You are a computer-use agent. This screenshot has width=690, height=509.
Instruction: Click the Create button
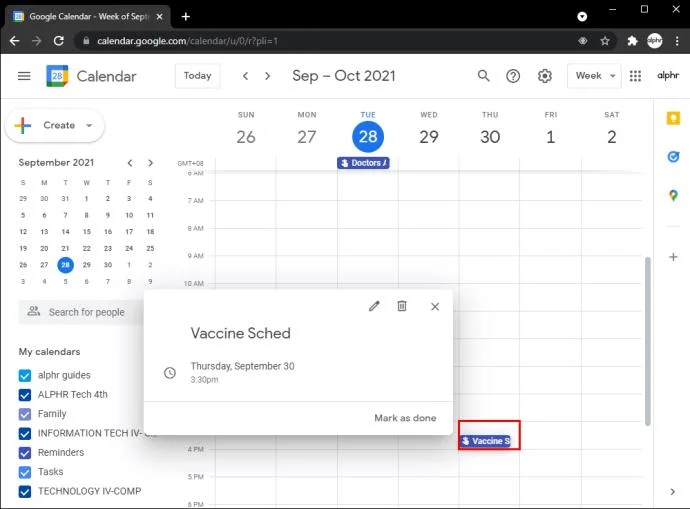coord(55,125)
